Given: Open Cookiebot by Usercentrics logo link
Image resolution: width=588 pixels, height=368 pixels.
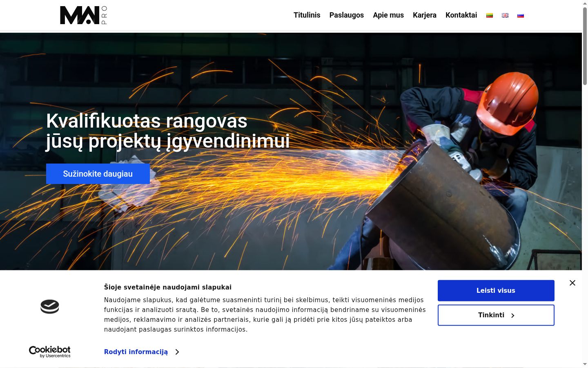Looking at the screenshot, I should (50, 352).
